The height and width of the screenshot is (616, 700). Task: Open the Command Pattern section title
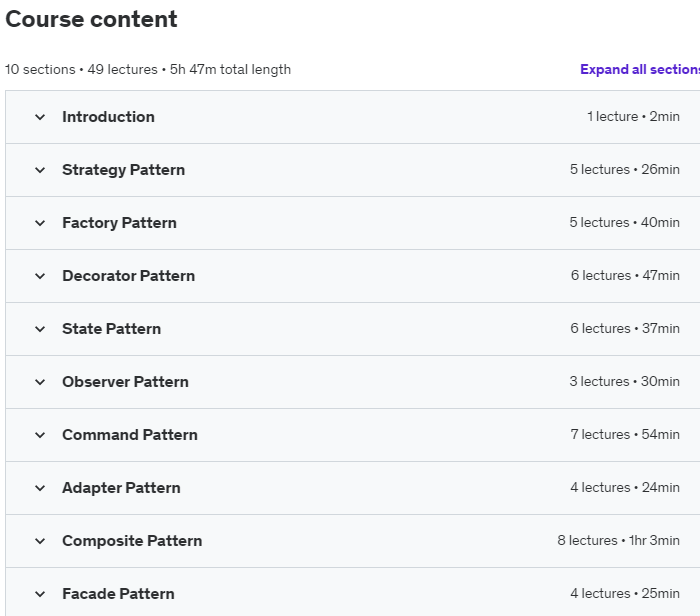coord(130,435)
